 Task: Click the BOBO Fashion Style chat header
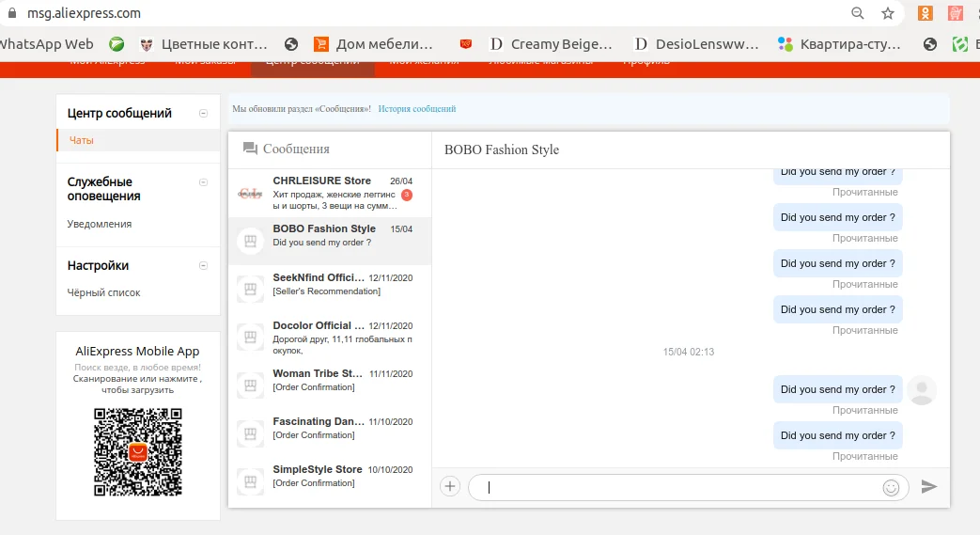point(501,150)
